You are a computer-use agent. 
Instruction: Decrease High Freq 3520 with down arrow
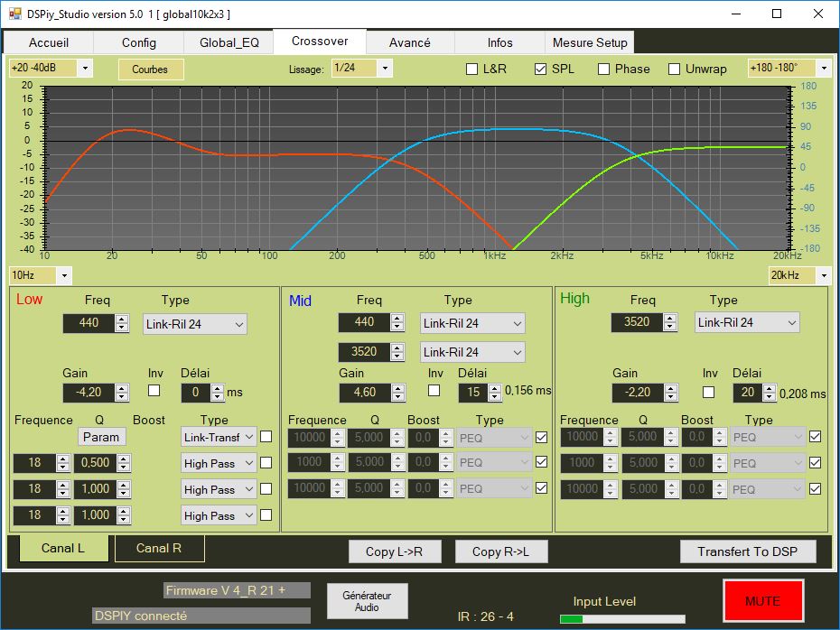[669, 326]
